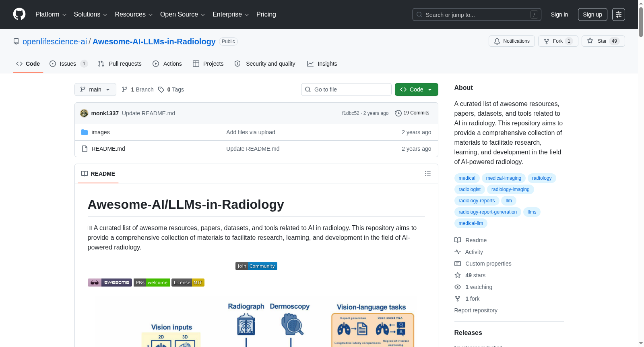
Task: Open the radiology-imaging topic tag
Action: (x=510, y=189)
